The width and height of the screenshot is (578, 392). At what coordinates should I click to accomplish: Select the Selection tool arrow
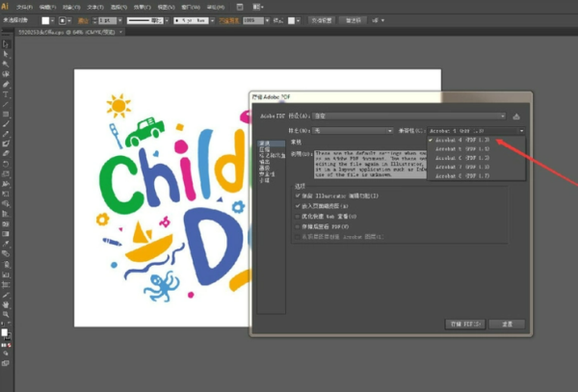(x=7, y=45)
